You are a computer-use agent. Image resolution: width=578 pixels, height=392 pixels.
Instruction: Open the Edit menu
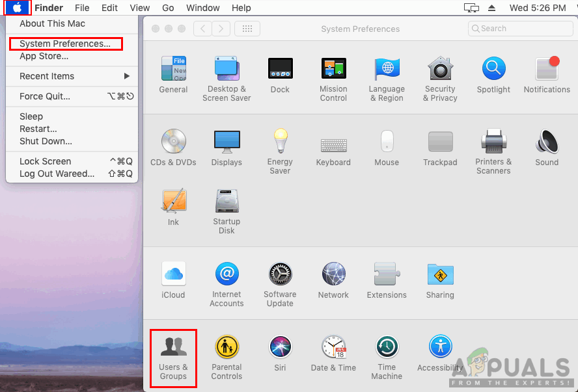click(109, 8)
